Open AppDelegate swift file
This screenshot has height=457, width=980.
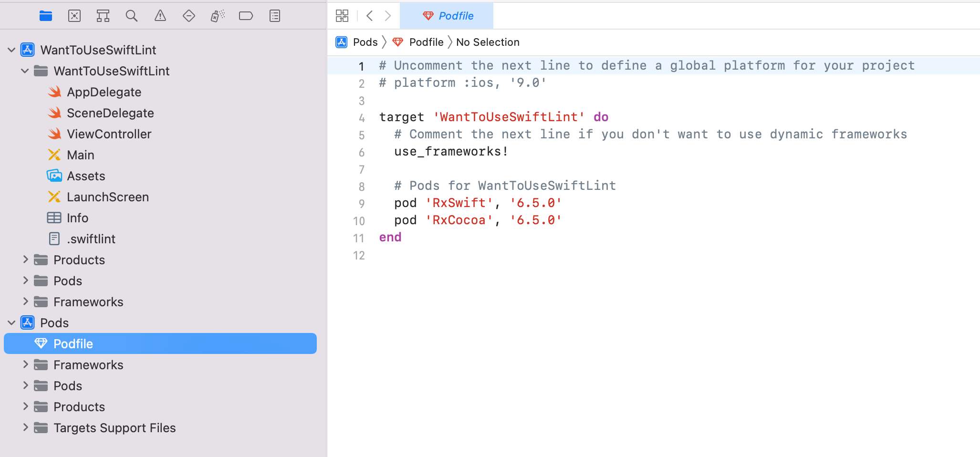[104, 92]
